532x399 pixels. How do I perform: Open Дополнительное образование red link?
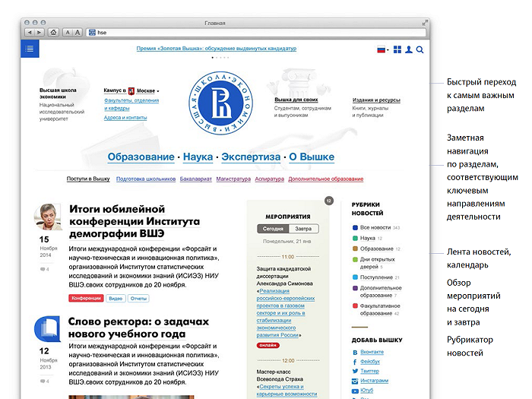[x=326, y=179]
